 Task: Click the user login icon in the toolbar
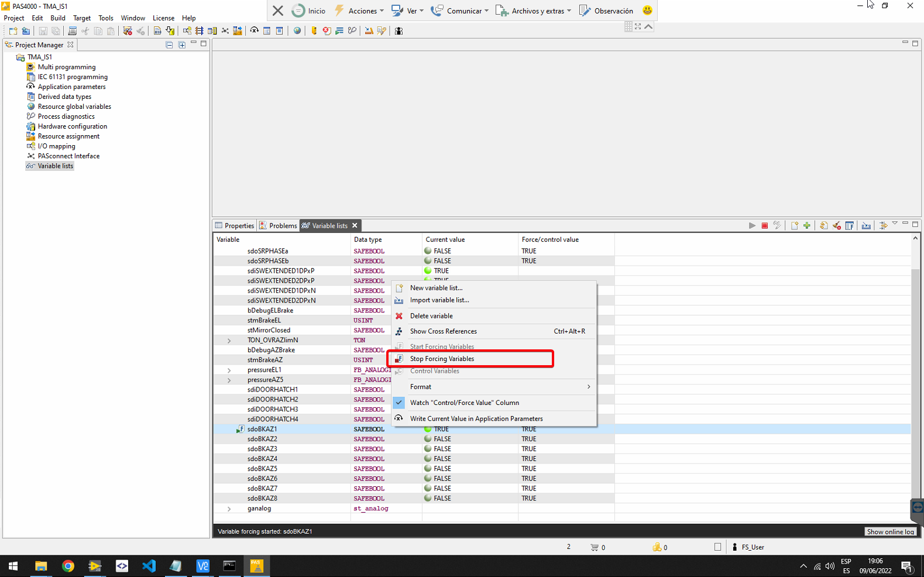(399, 30)
